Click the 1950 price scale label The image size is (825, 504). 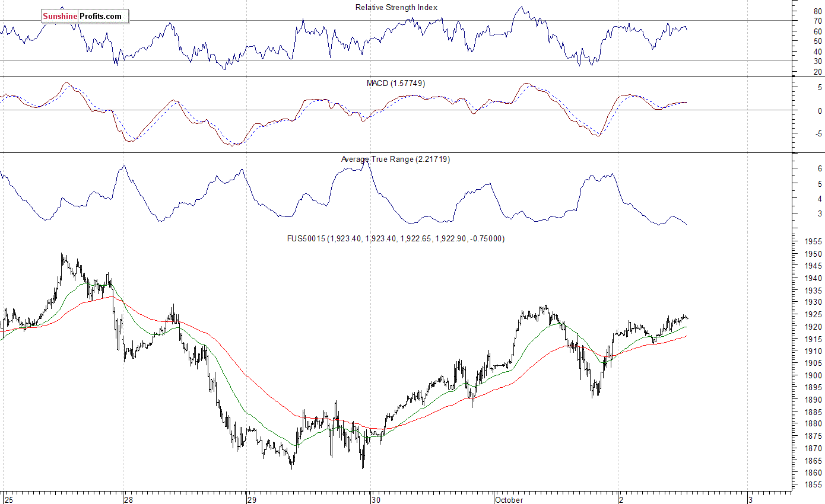click(x=814, y=254)
